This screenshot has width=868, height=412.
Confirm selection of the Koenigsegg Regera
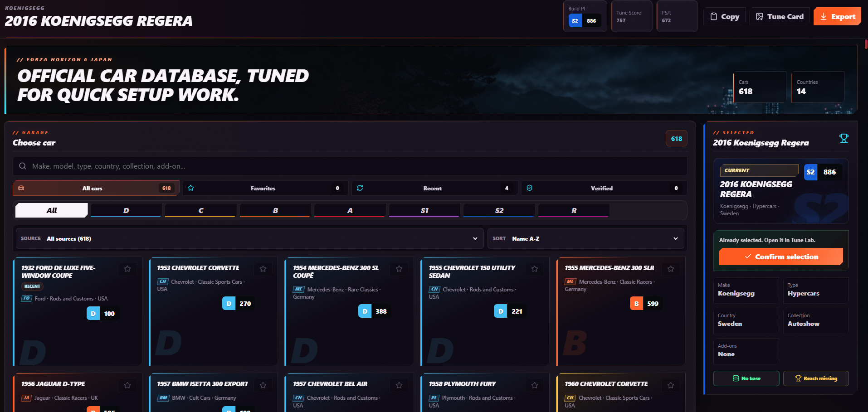point(781,257)
